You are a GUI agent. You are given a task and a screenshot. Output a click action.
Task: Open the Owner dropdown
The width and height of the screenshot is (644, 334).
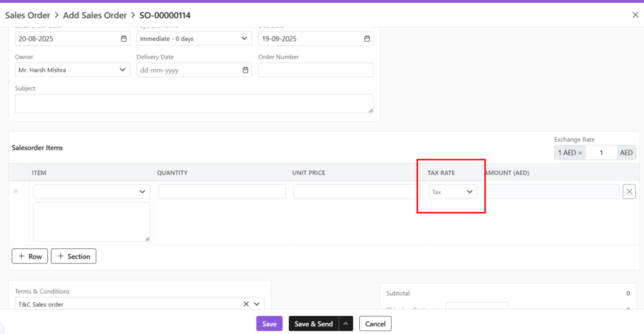click(72, 70)
